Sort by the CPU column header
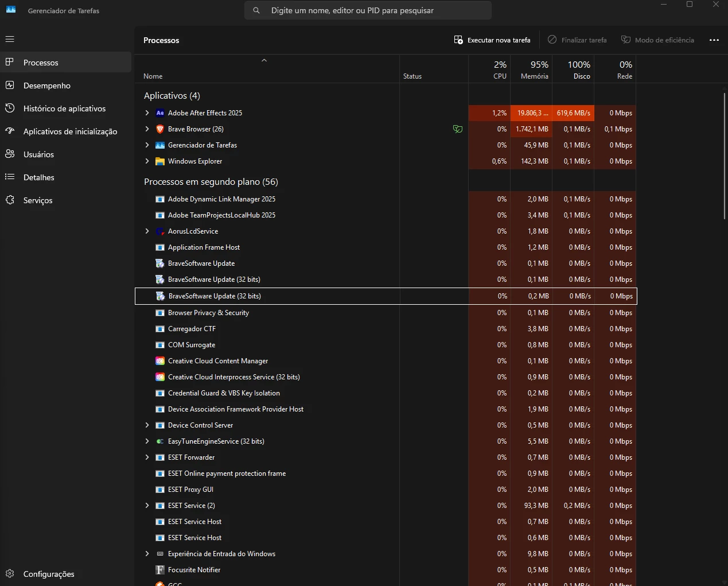 (x=489, y=69)
